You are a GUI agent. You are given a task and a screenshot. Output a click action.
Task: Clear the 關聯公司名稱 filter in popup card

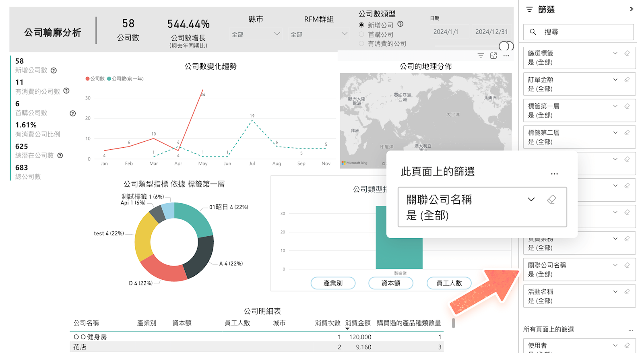[x=551, y=199]
